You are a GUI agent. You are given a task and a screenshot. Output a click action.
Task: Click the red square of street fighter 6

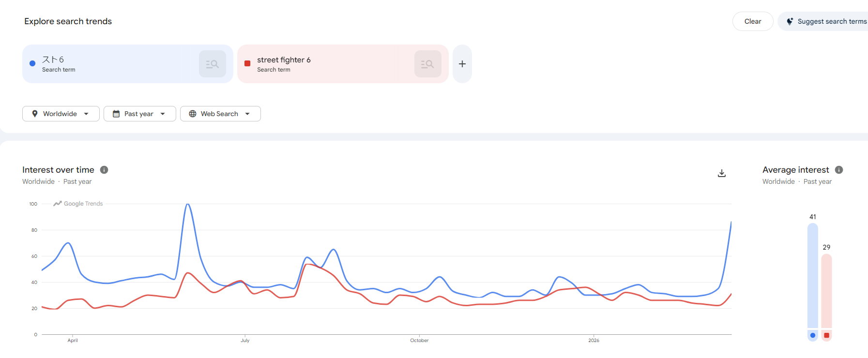coord(247,63)
